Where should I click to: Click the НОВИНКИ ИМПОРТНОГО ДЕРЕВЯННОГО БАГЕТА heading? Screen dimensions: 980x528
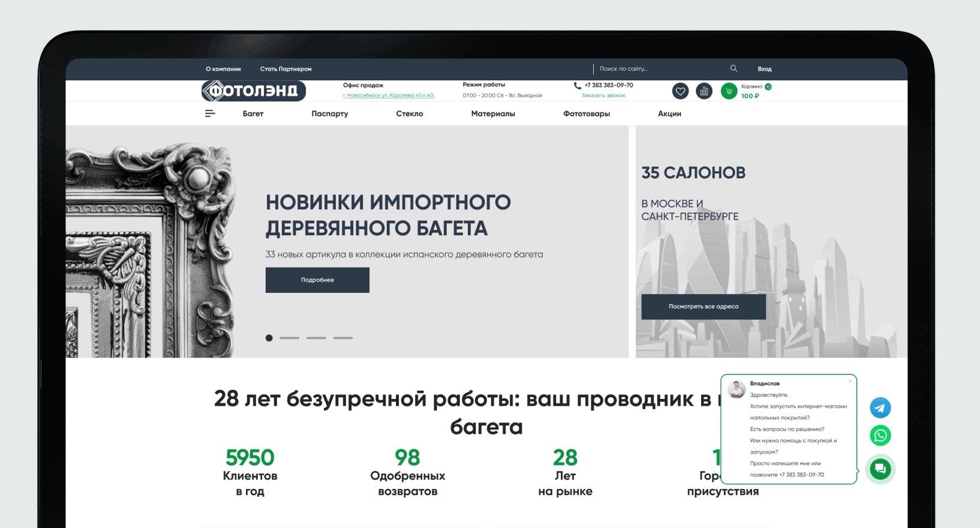click(x=388, y=215)
